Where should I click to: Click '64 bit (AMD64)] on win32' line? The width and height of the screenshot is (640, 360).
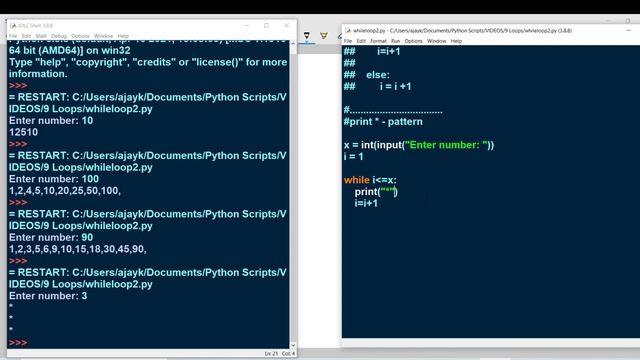click(70, 51)
